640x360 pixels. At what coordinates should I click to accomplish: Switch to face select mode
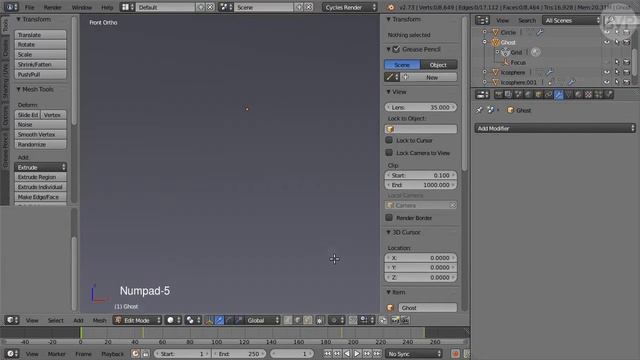point(308,320)
